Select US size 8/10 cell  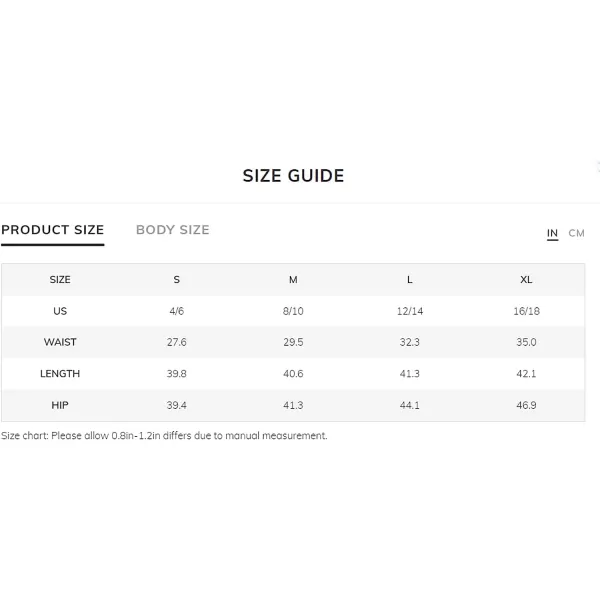(293, 311)
